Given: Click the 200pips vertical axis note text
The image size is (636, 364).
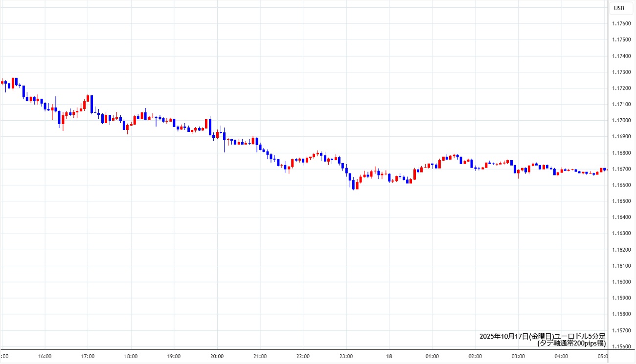Looking at the screenshot, I should pos(571,343).
